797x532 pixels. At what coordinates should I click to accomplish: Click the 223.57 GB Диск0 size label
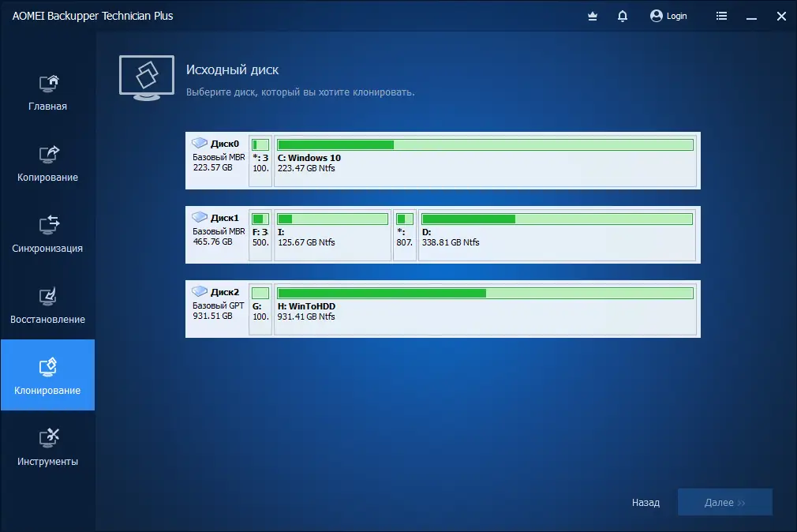coord(212,168)
